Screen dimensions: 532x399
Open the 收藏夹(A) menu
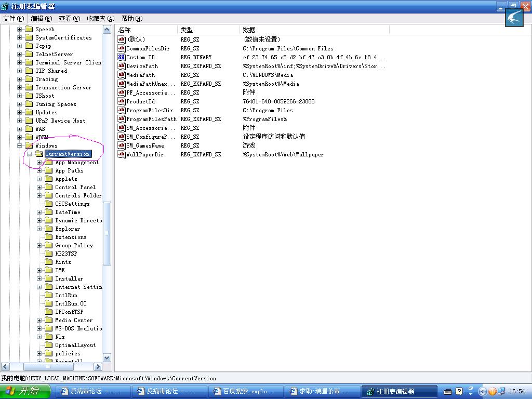click(100, 19)
